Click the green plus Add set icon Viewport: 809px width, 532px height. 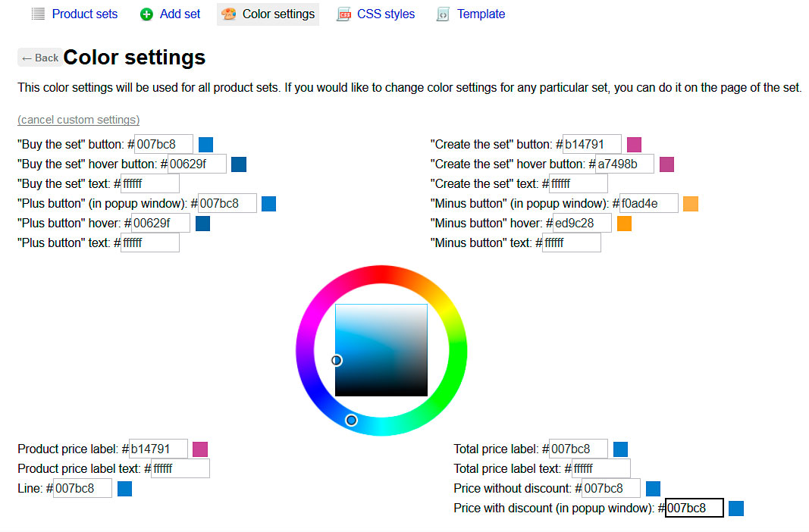coord(146,14)
